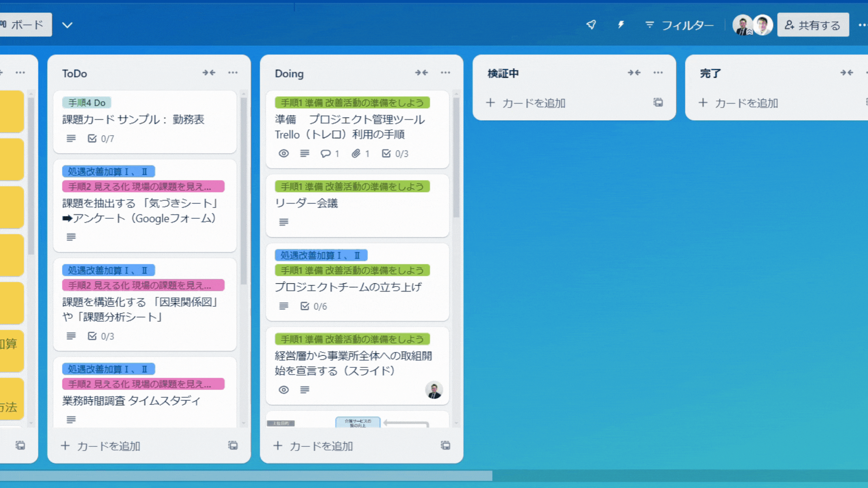Click green 手順1 label on Trello利用の手順 card

coord(352,103)
